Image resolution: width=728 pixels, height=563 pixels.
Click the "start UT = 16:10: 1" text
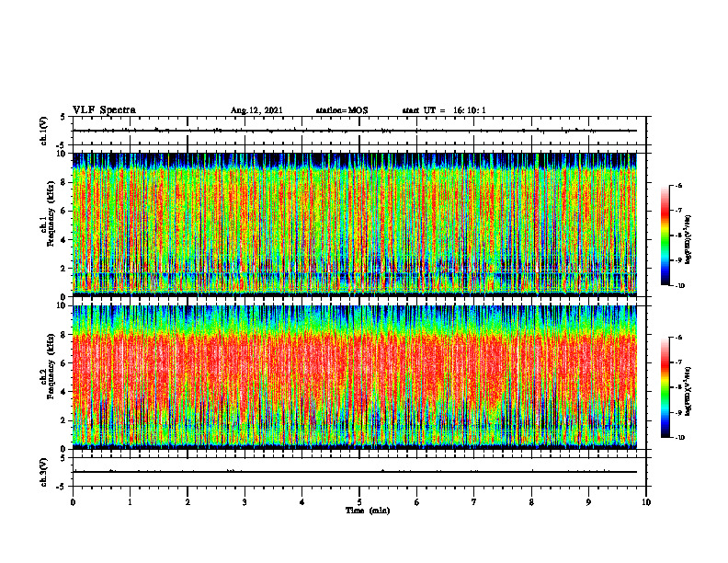(x=444, y=110)
